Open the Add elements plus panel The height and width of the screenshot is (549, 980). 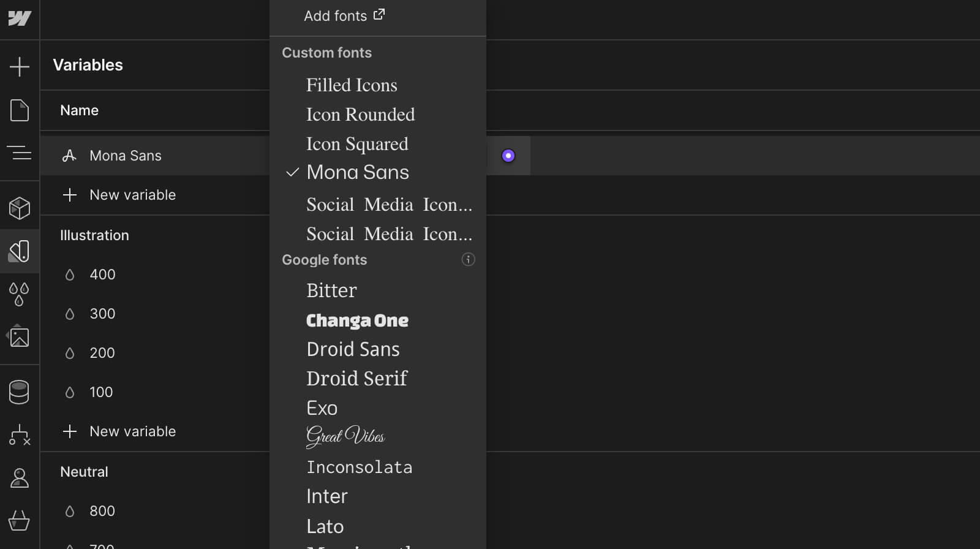click(20, 67)
